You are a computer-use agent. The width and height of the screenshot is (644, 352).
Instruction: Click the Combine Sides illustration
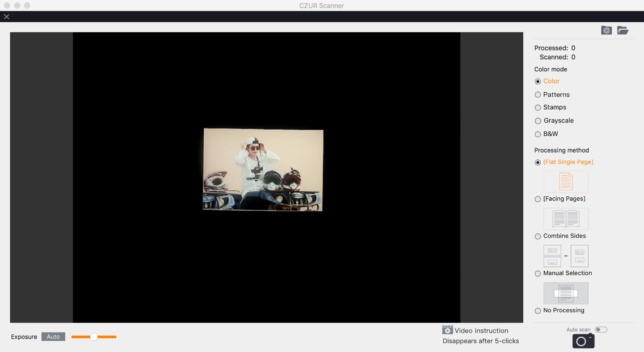click(566, 256)
